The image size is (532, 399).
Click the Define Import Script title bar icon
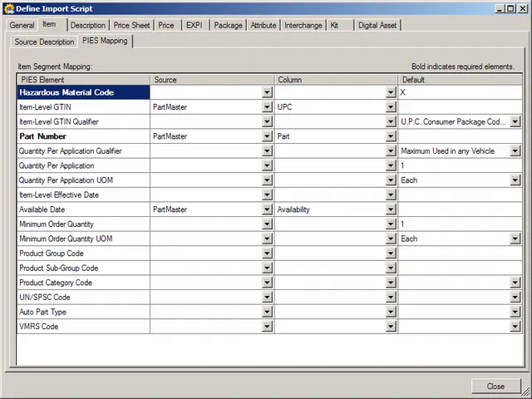(9, 8)
